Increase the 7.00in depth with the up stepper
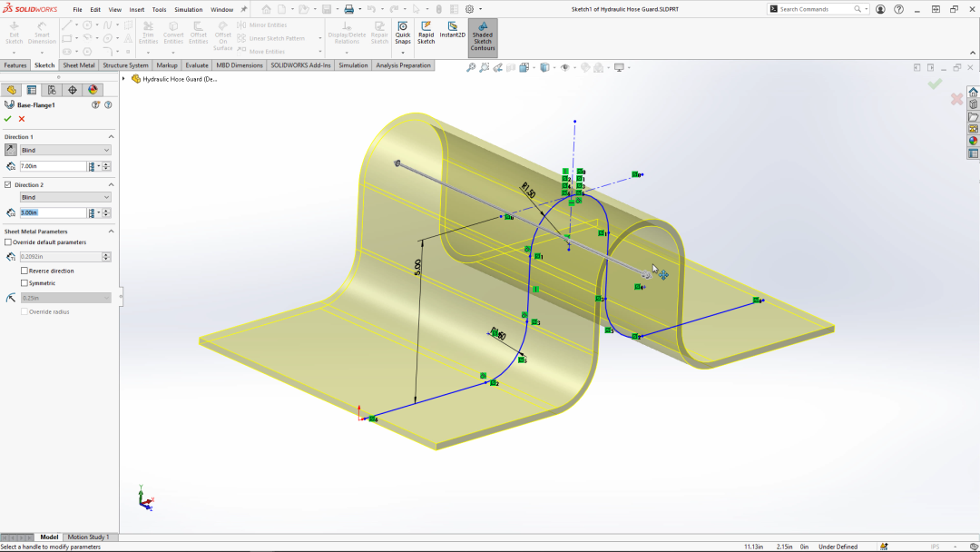980x552 pixels. point(106,163)
